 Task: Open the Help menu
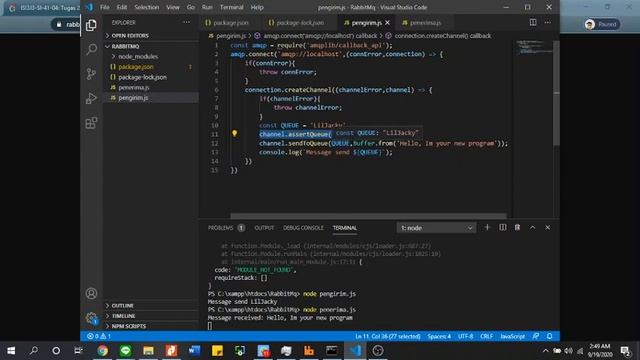point(257,7)
